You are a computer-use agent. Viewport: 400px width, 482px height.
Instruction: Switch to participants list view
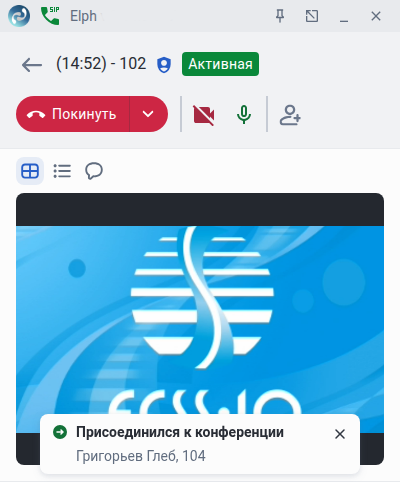(x=62, y=171)
